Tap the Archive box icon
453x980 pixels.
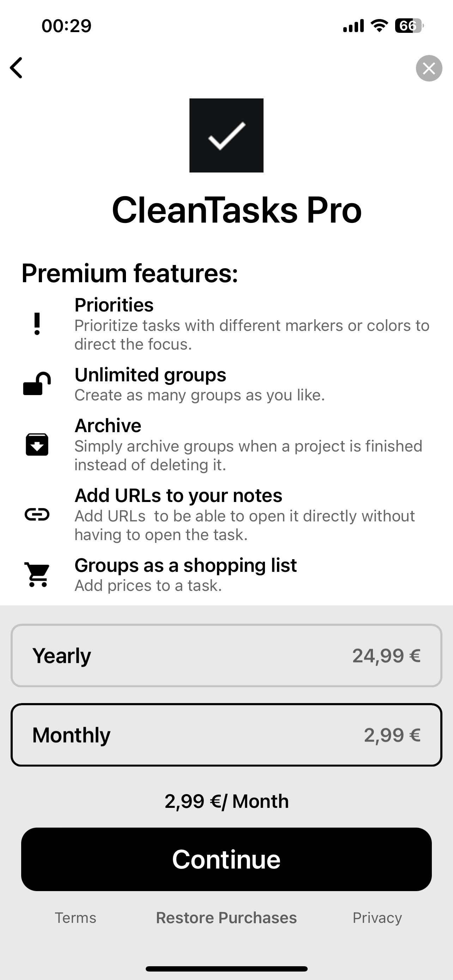point(37,444)
